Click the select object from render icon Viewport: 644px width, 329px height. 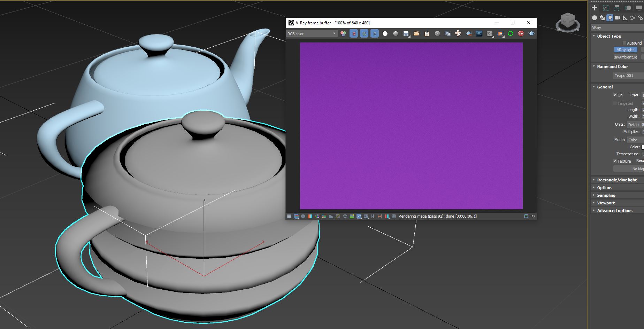500,33
